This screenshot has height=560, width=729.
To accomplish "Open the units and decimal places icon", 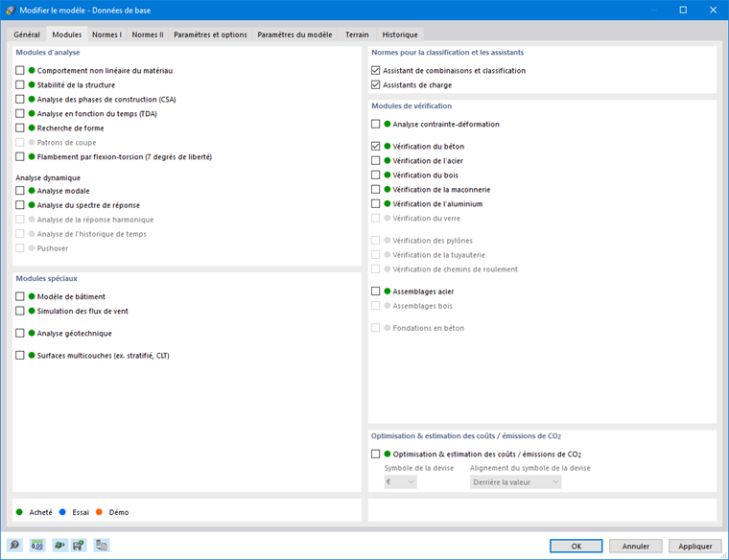I will (x=37, y=545).
